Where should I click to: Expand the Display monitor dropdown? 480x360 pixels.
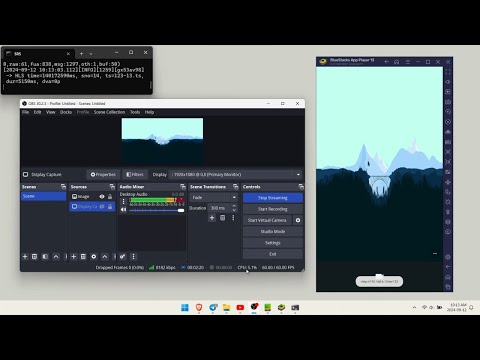pyautogui.click(x=298, y=174)
